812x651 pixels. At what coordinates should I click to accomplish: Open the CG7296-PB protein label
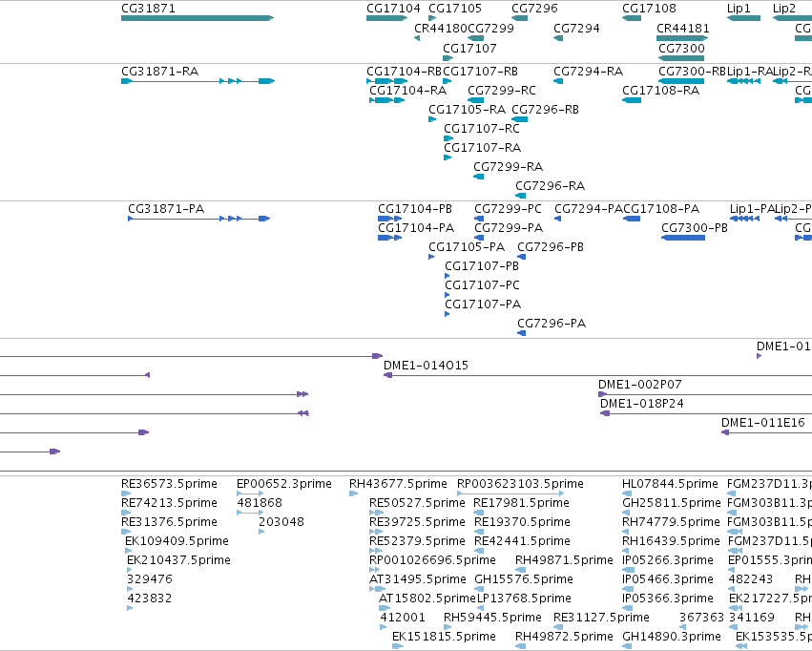551,247
